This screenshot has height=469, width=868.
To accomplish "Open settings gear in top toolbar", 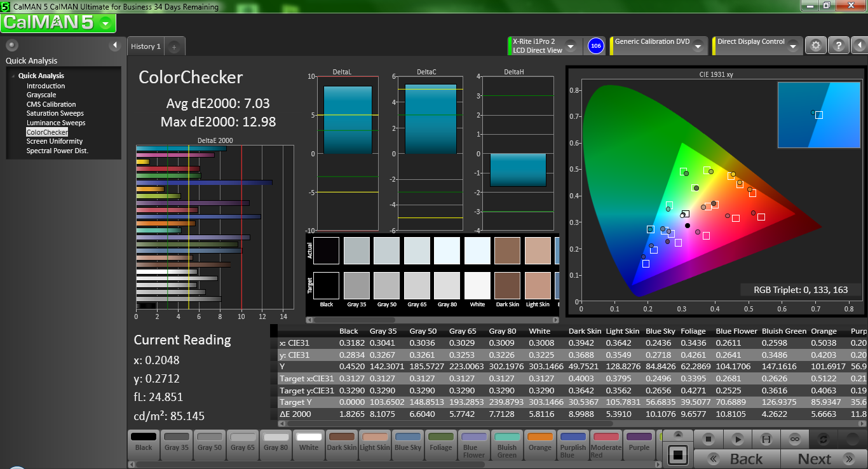I will click(816, 46).
